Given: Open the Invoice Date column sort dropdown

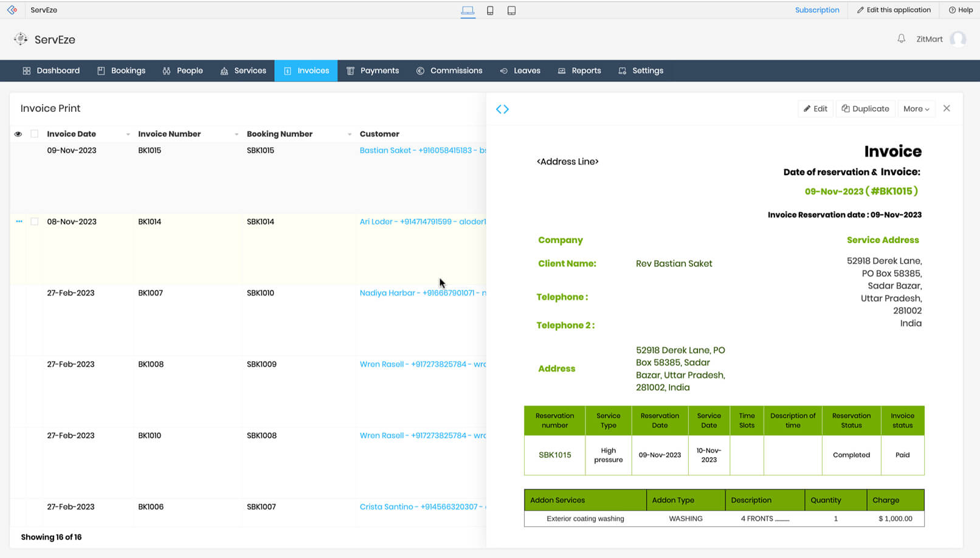Looking at the screenshot, I should pyautogui.click(x=128, y=134).
